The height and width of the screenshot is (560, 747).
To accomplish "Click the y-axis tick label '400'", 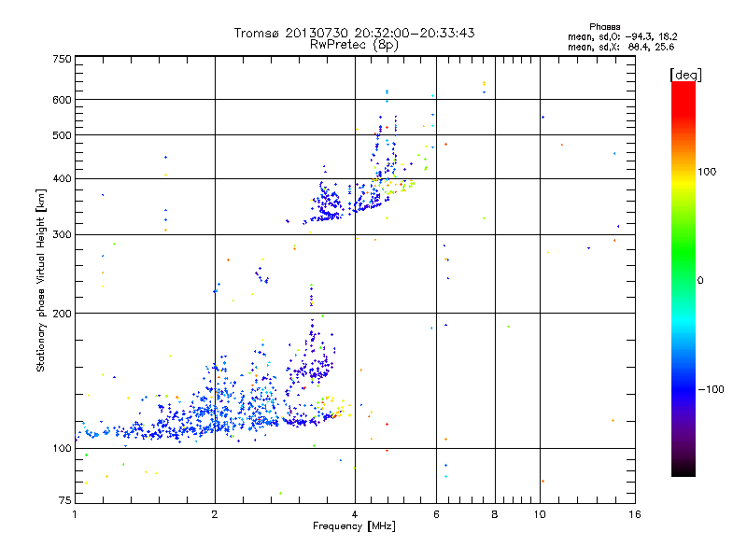I will [x=62, y=179].
